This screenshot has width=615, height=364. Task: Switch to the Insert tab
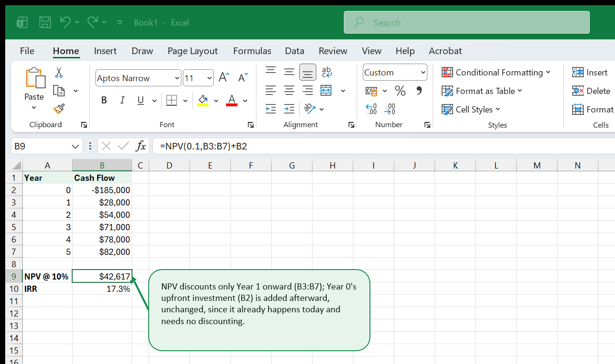click(x=105, y=51)
